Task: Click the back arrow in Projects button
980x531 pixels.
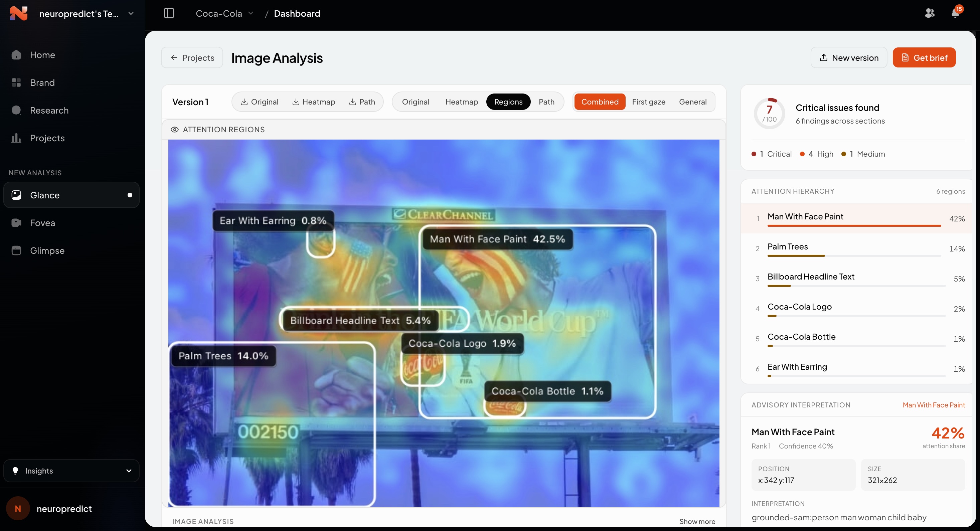Action: 174,57
